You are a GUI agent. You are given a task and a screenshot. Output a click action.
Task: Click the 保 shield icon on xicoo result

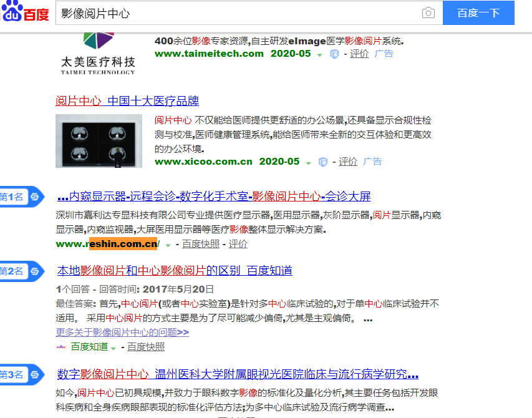323,162
